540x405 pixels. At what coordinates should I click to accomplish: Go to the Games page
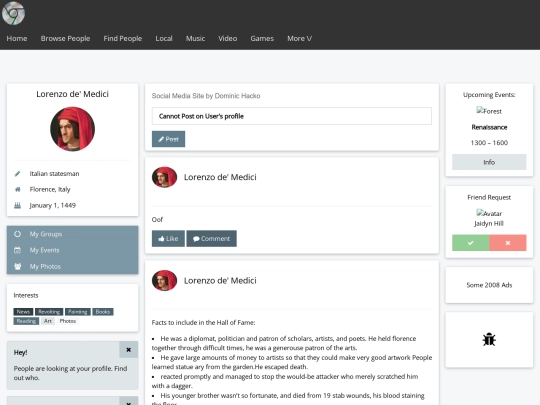[x=262, y=39]
